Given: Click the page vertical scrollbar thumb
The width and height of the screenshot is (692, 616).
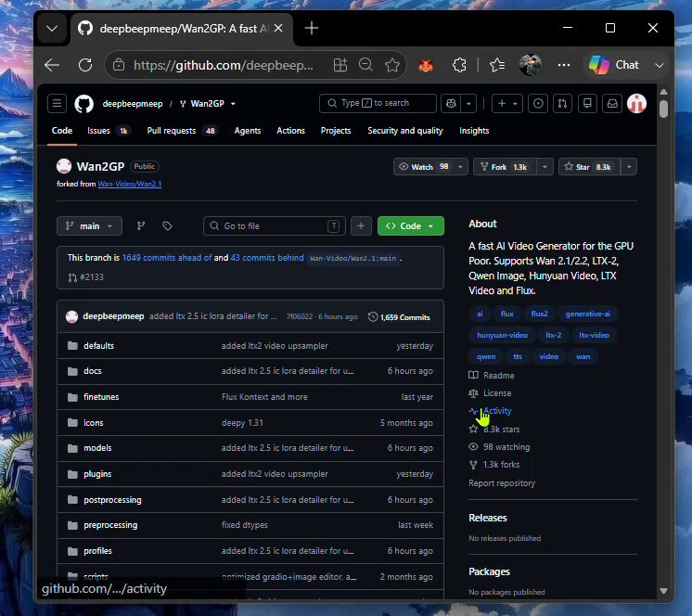Looking at the screenshot, I should tap(663, 109).
